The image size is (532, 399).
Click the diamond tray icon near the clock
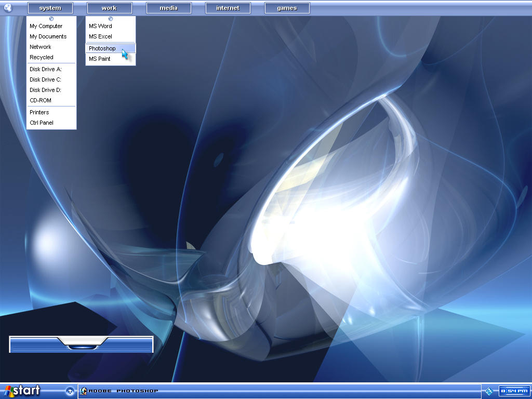tap(489, 391)
